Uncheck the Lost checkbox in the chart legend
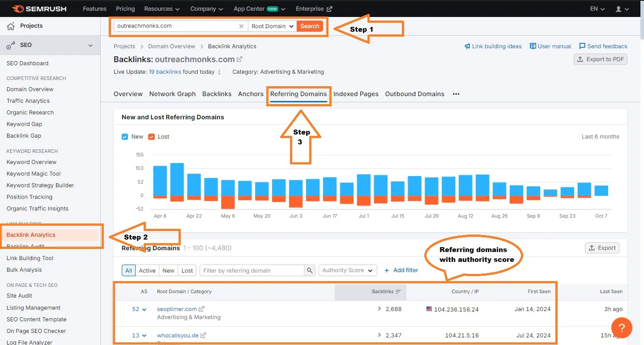 150,136
